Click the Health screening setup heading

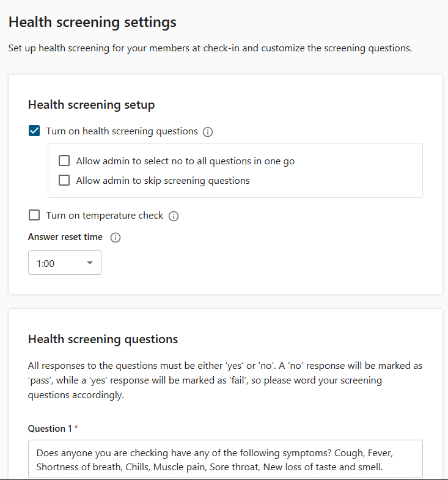point(91,104)
